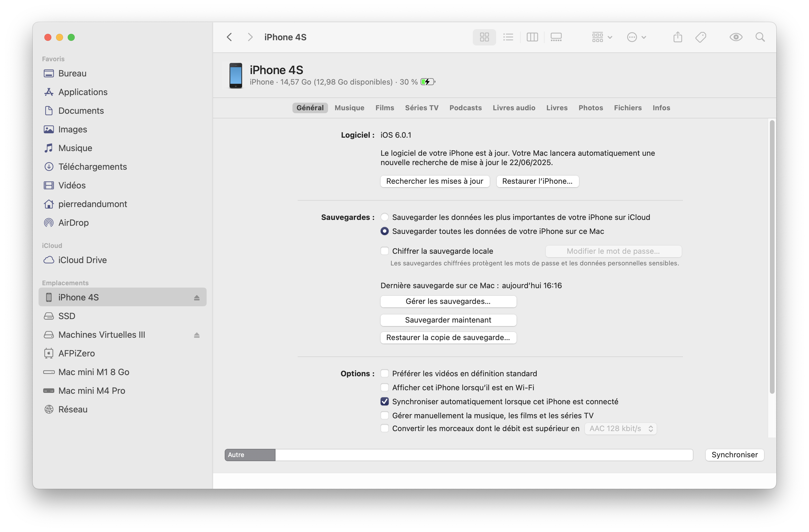Select the Général tab
The width and height of the screenshot is (809, 532).
(310, 108)
